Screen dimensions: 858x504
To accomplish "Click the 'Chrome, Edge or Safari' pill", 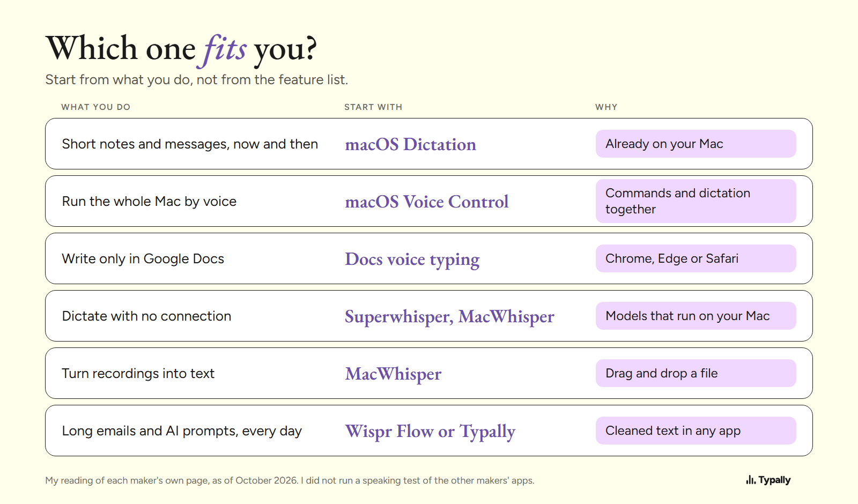I will click(x=696, y=258).
